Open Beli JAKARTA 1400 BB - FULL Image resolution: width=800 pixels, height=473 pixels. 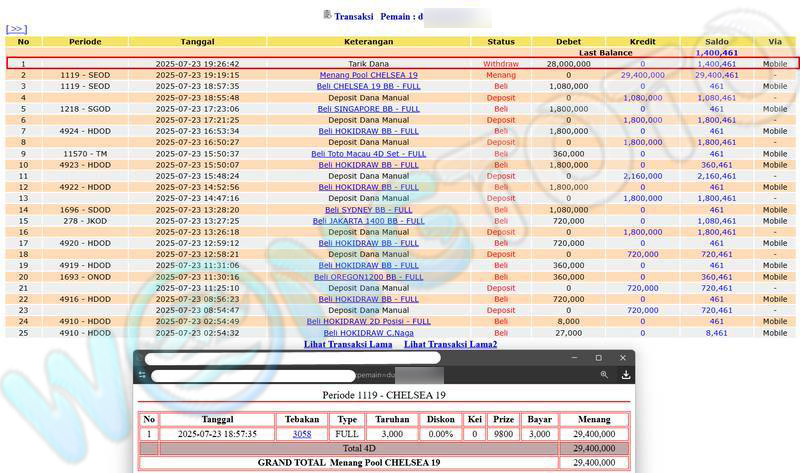point(368,221)
